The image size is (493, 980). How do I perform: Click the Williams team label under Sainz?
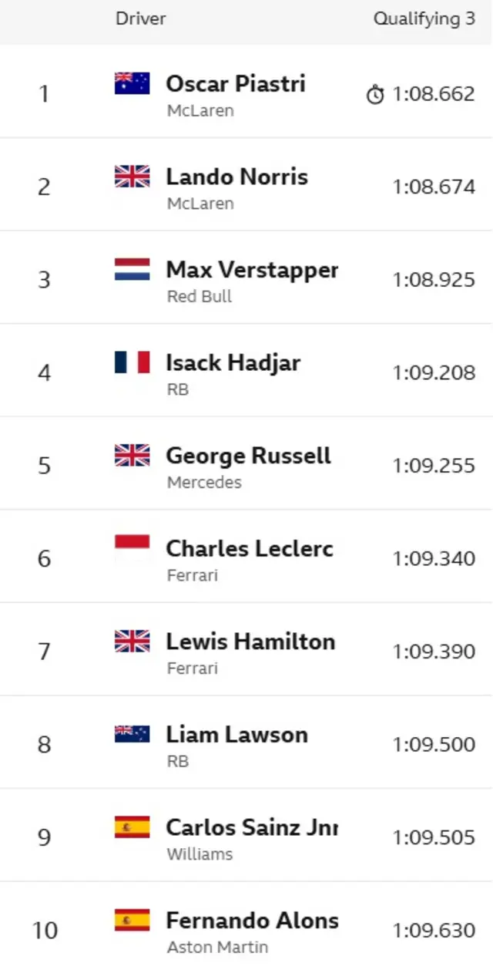[x=200, y=854]
